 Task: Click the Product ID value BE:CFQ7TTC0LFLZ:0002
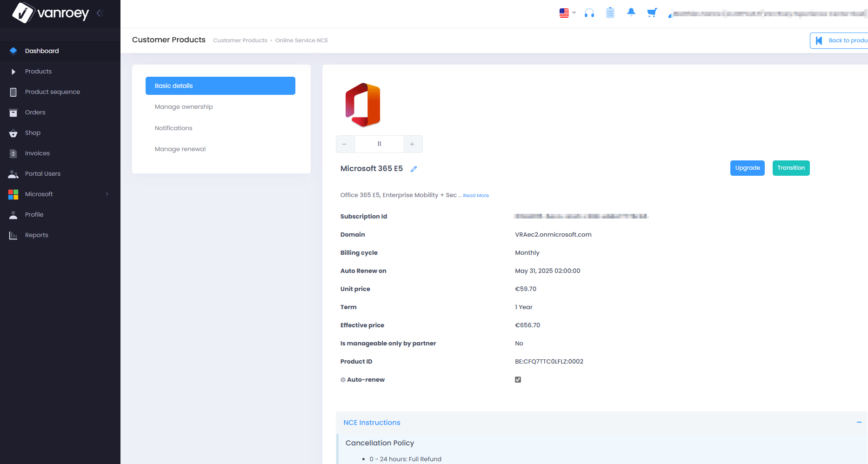[x=549, y=362]
